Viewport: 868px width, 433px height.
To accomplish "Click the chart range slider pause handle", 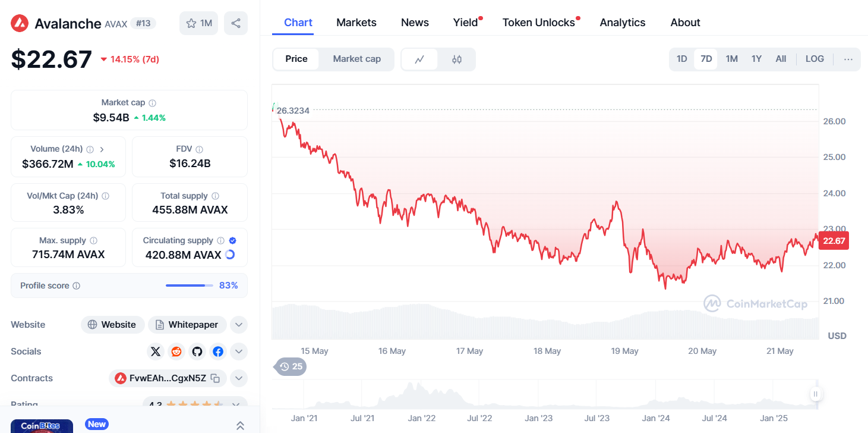I will tap(816, 394).
